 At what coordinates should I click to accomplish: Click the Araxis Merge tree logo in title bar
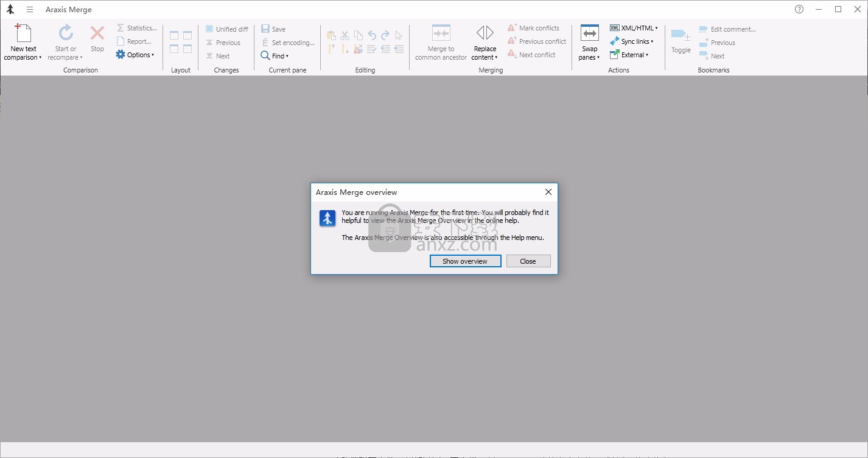pos(10,9)
